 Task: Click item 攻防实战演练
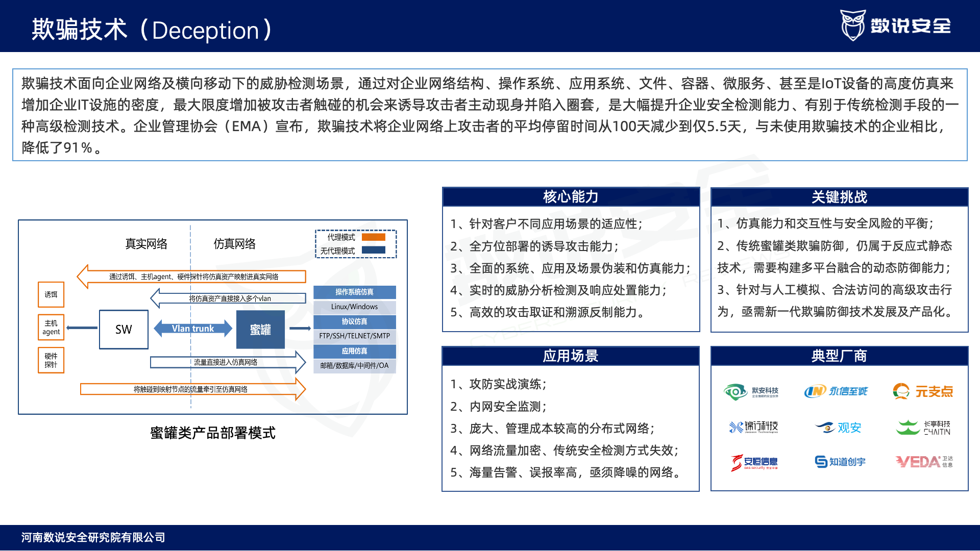point(499,384)
